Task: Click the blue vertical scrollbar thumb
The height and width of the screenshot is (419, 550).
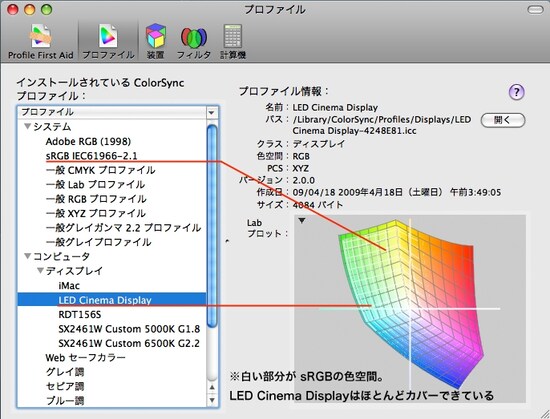Action: [x=212, y=227]
